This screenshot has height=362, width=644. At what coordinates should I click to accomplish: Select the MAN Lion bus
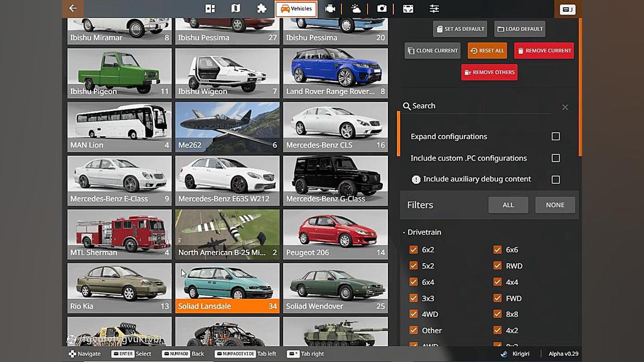point(120,127)
